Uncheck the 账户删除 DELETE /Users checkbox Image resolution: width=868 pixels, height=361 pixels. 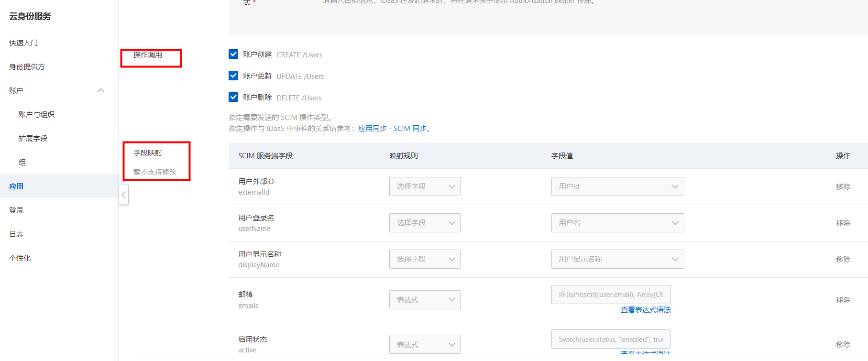[x=233, y=97]
